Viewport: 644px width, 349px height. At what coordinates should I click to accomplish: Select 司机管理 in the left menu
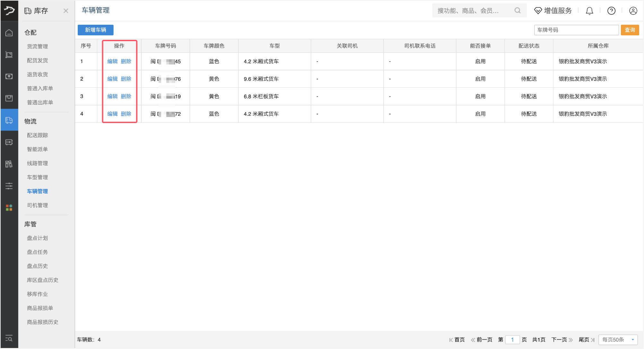[37, 205]
